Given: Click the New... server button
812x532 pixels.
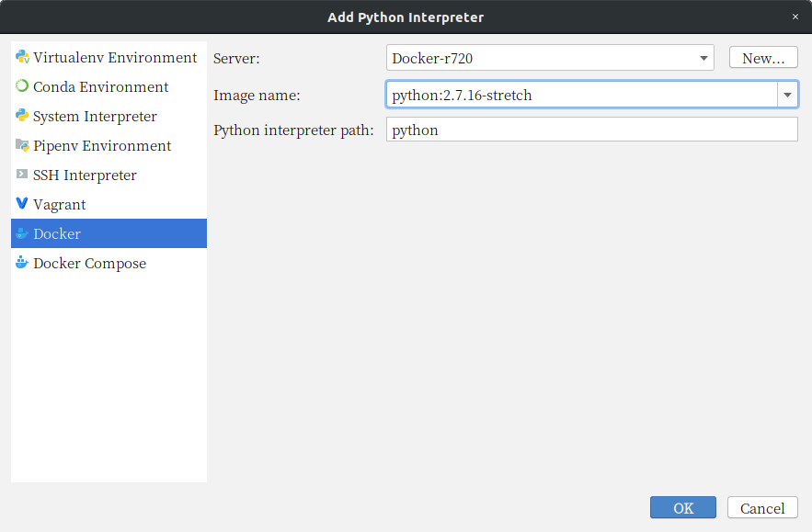Looking at the screenshot, I should point(763,58).
